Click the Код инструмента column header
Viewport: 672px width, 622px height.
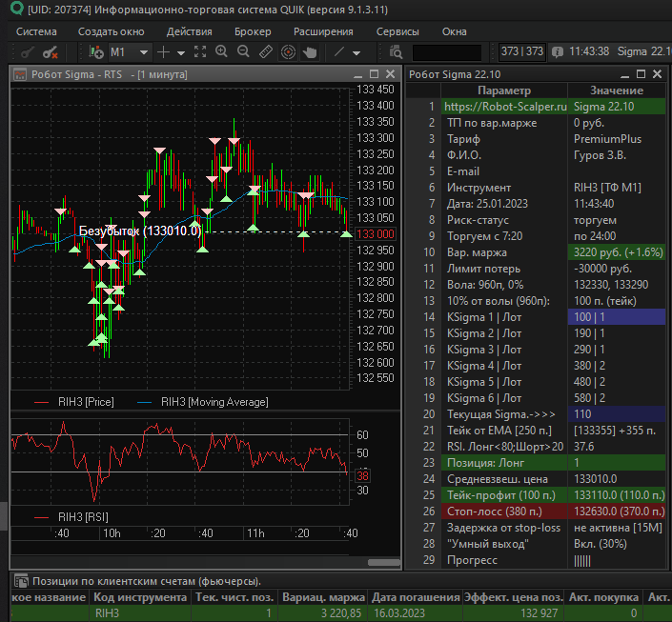(x=140, y=597)
